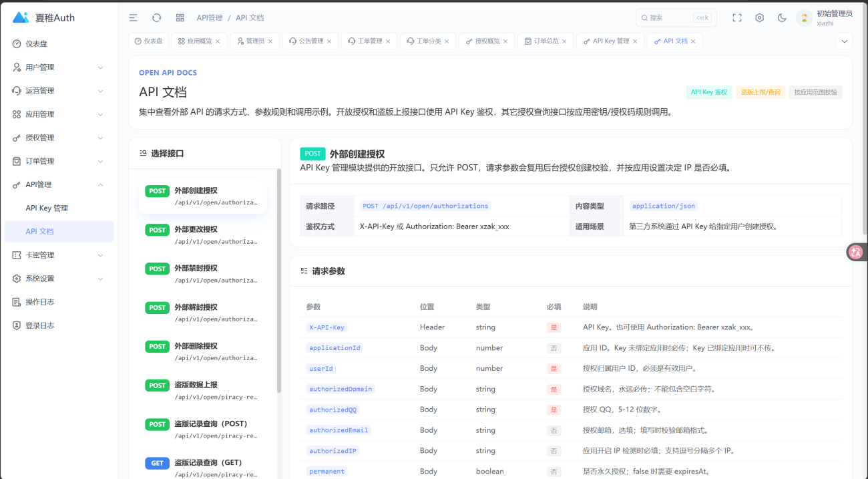Select the 外部删除授权 interface

pyautogui.click(x=203, y=351)
